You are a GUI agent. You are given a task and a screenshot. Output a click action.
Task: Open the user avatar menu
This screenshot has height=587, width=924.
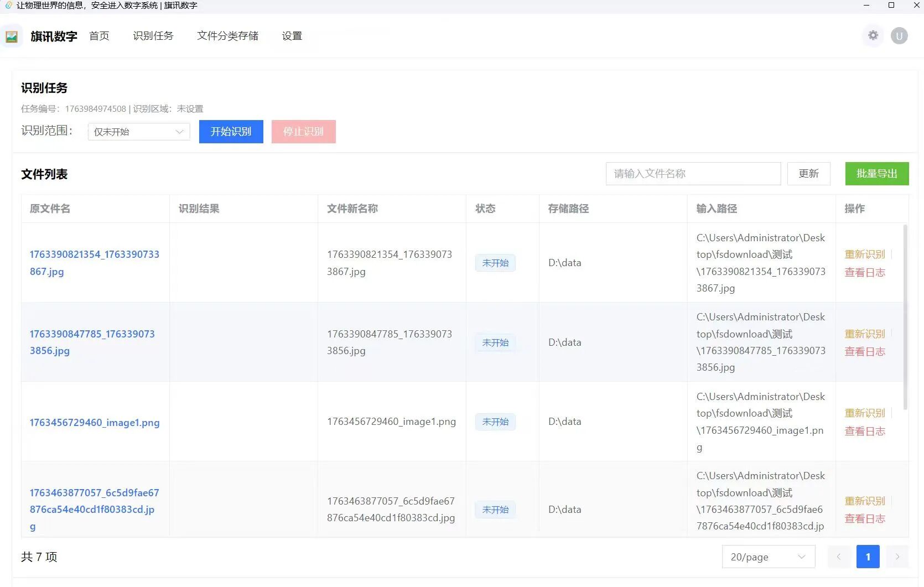click(x=899, y=36)
